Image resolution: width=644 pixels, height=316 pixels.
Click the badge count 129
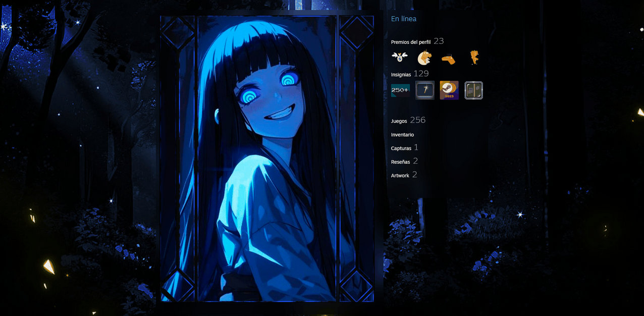click(x=421, y=74)
